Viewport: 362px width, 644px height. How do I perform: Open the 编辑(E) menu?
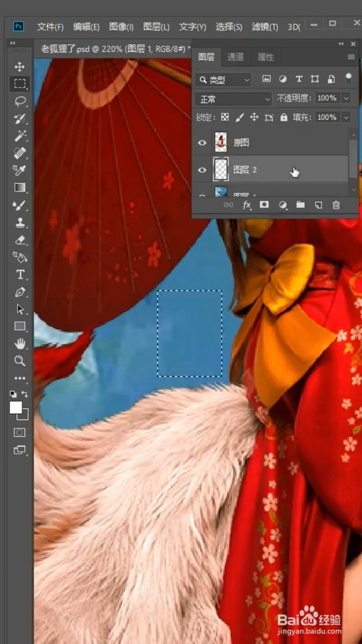86,27
